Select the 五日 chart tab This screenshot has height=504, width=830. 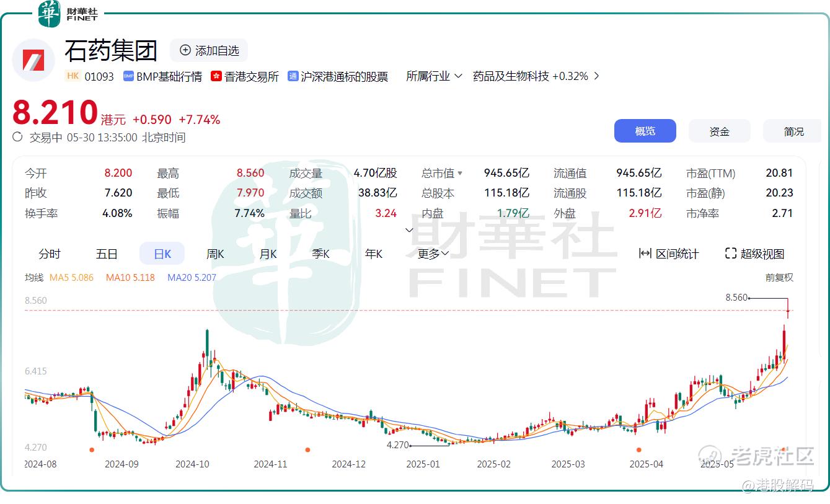pos(107,254)
